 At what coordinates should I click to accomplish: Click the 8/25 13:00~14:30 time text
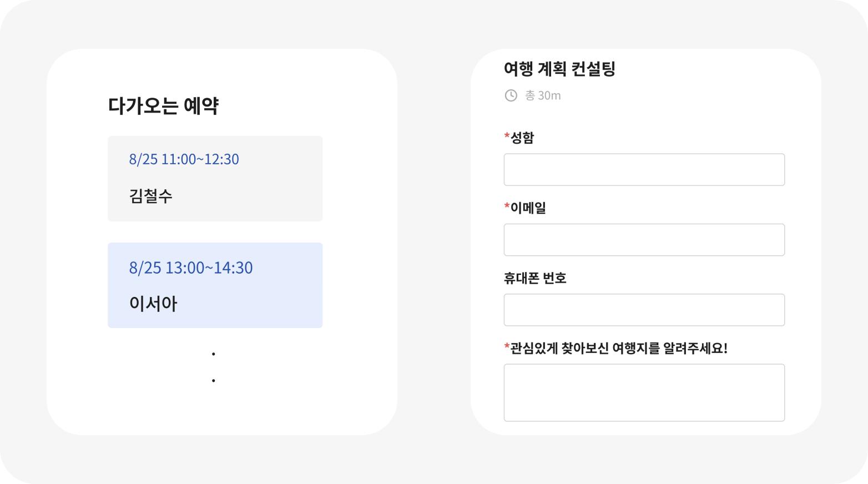[191, 268]
